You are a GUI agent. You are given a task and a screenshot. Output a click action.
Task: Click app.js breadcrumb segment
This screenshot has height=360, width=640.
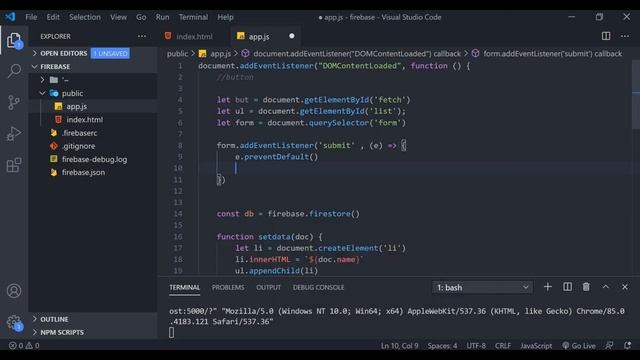[215, 54]
